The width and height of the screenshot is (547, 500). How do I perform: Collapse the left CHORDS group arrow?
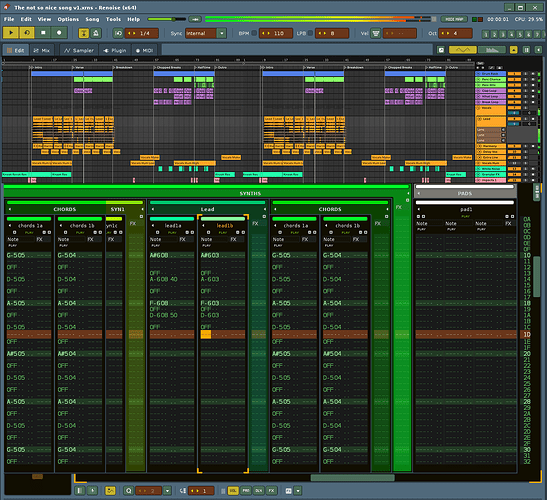point(10,209)
